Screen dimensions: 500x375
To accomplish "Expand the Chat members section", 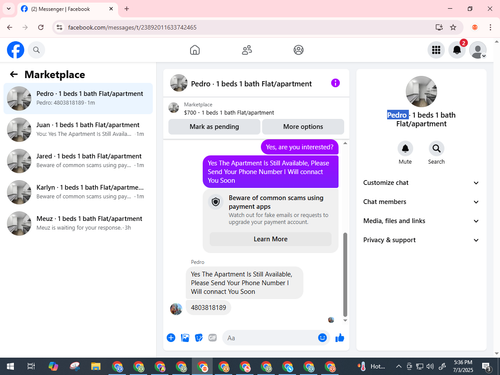I will 421,202.
